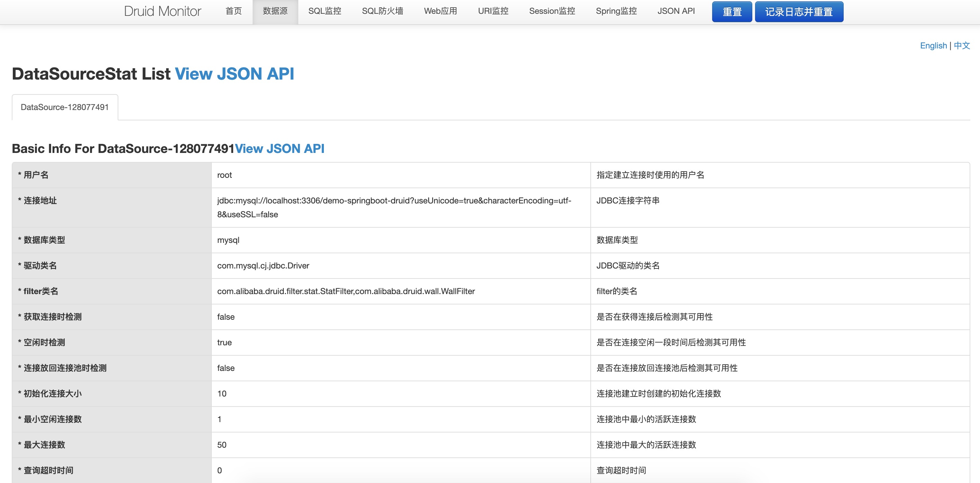
Task: Click the JDBC URL connection string value
Action: click(394, 207)
